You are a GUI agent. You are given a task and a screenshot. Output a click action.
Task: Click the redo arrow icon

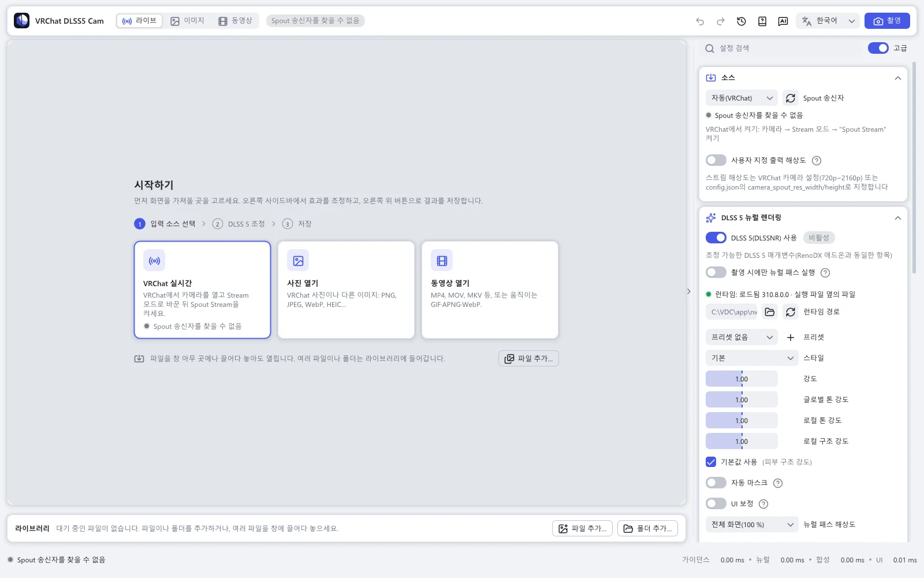pyautogui.click(x=721, y=21)
